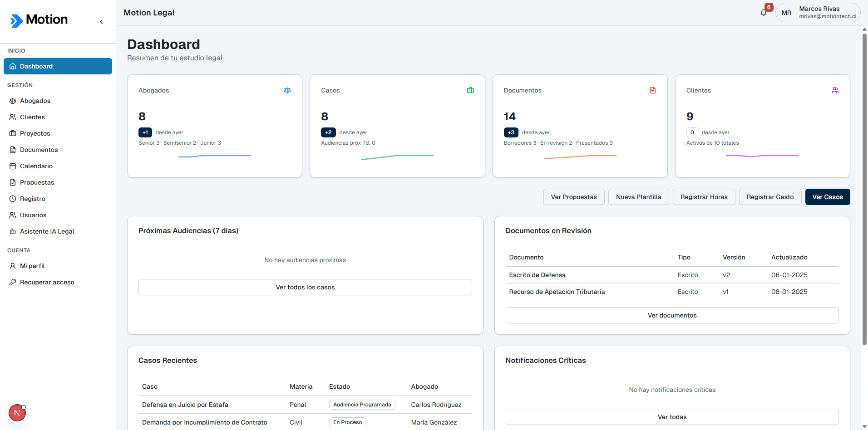Collapse the sidebar with the chevron arrow
Viewport: 868px width, 430px height.
pos(101,22)
